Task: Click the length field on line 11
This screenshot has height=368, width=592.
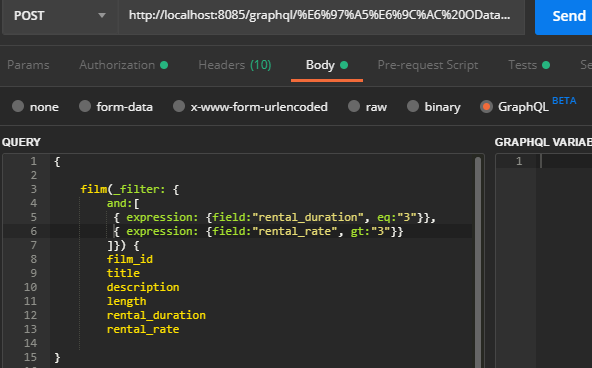Action: (126, 301)
